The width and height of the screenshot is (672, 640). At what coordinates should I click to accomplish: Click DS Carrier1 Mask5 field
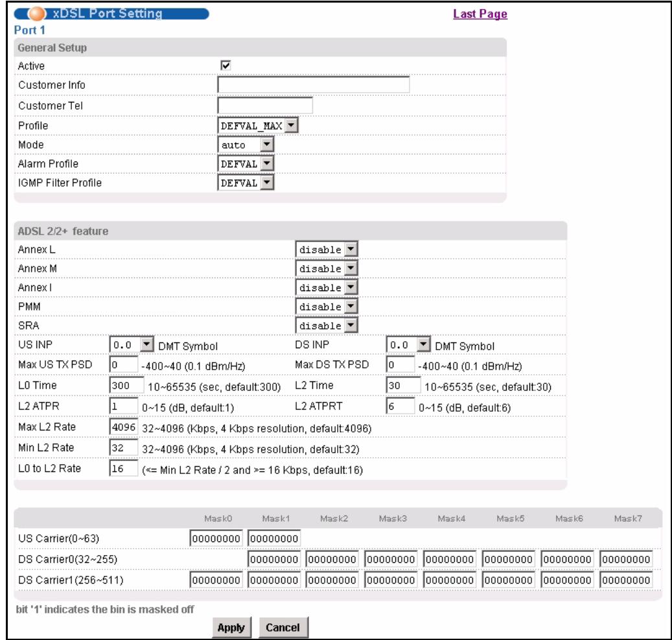[x=509, y=580]
